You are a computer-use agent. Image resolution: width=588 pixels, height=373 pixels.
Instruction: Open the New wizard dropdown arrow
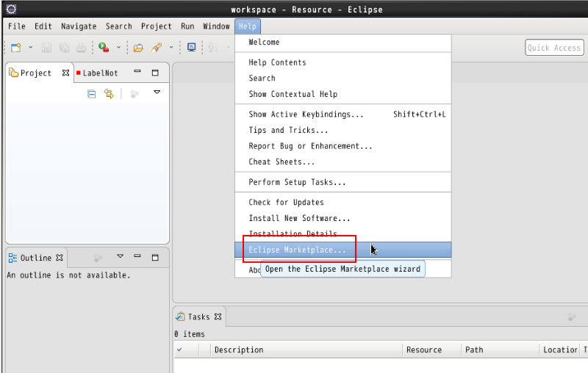coord(30,48)
